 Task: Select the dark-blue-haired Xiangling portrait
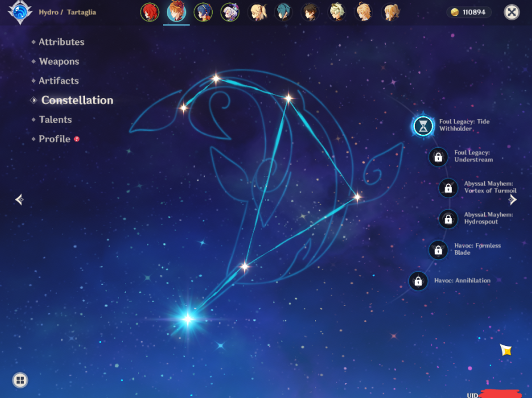tap(203, 12)
